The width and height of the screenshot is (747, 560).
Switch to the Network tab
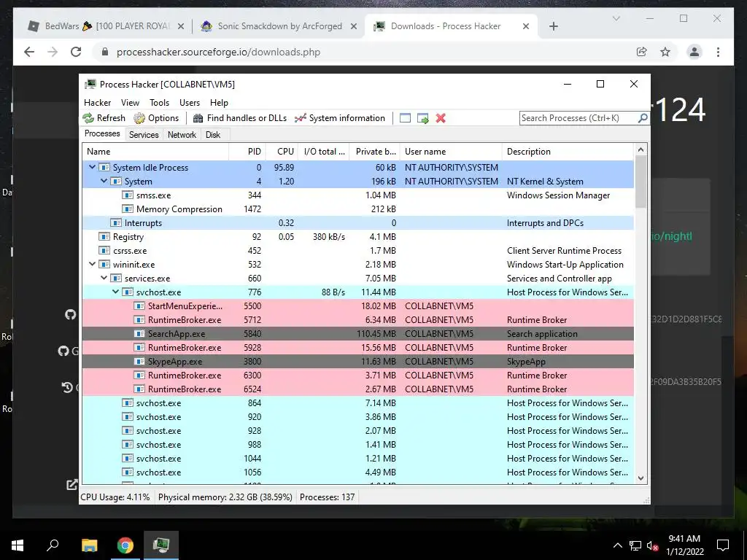pos(182,135)
